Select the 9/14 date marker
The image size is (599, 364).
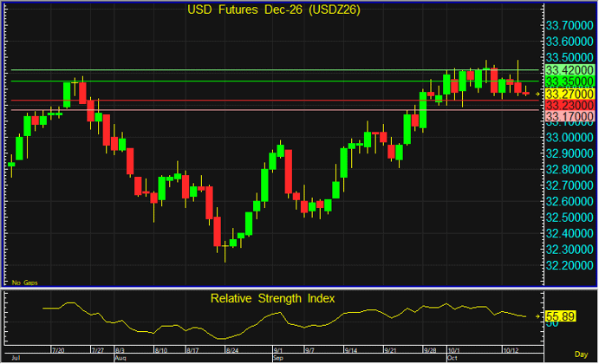click(351, 350)
